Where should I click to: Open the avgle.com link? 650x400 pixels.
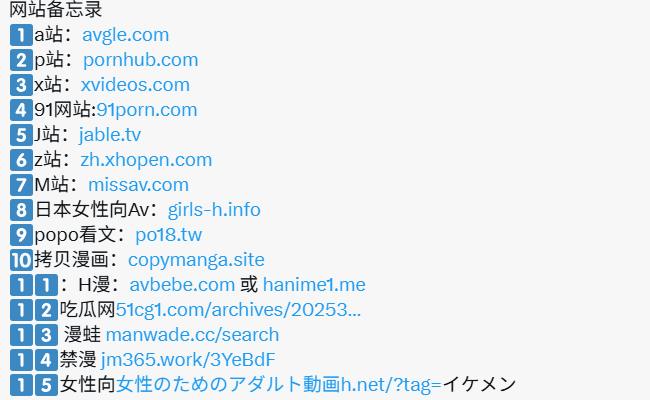126,35
